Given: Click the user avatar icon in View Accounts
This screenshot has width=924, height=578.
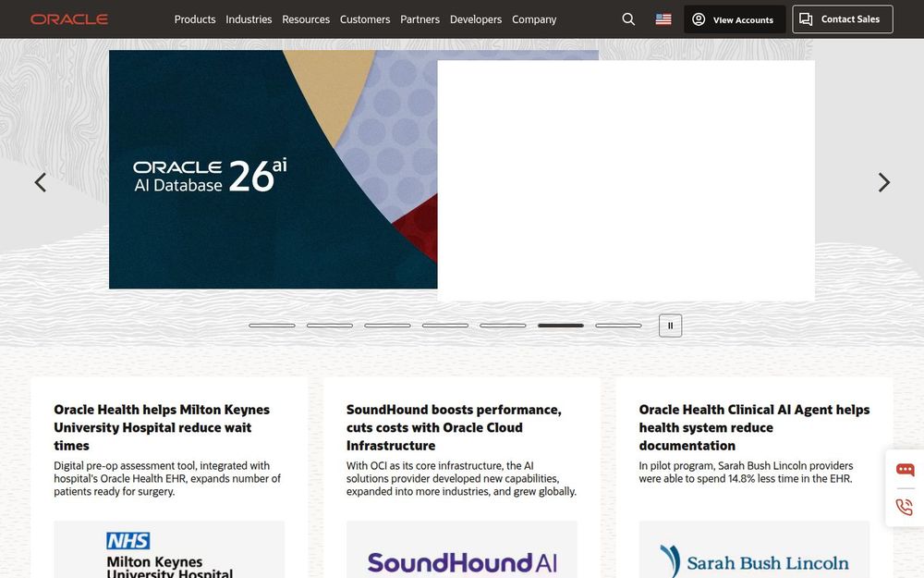Looking at the screenshot, I should coord(699,19).
